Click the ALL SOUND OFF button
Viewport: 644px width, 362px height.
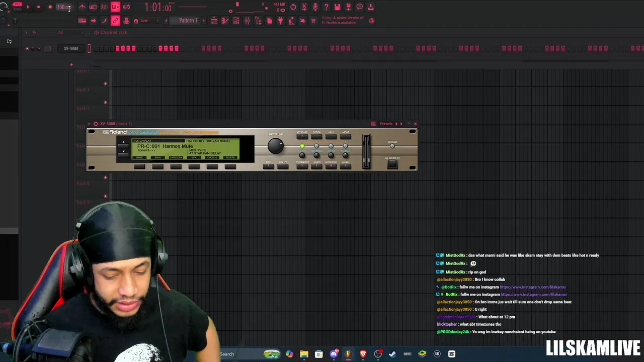392,164
